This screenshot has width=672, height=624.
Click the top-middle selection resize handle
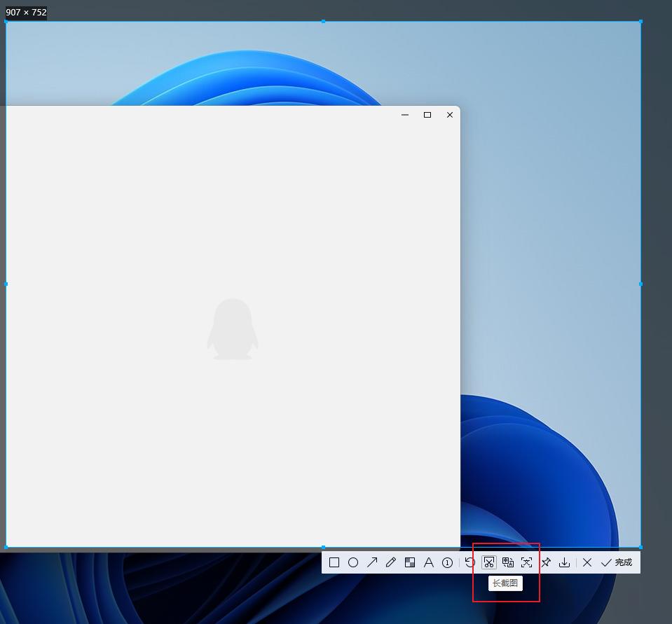pyautogui.click(x=323, y=22)
